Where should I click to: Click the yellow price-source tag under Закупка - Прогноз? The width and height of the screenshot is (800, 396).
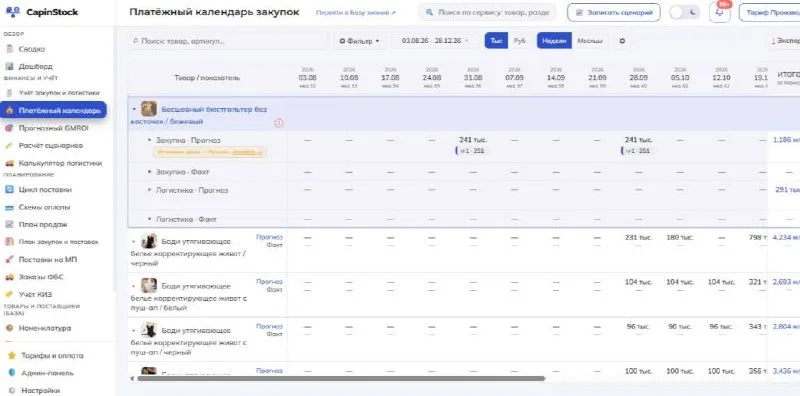pyautogui.click(x=210, y=152)
